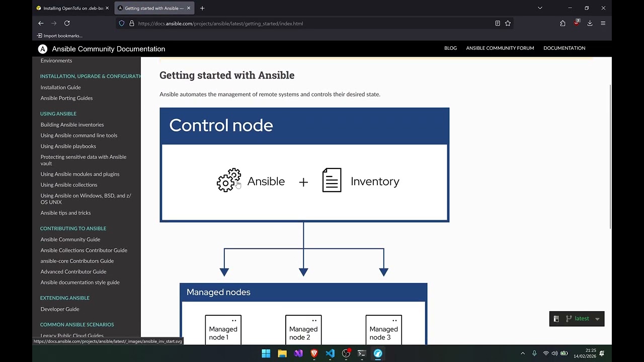
Task: Open Ansible Community Guide link
Action: pyautogui.click(x=70, y=239)
